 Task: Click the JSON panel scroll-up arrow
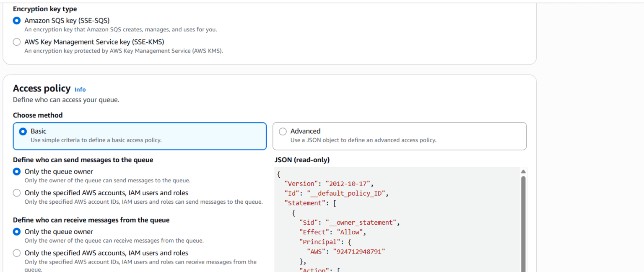(523, 171)
